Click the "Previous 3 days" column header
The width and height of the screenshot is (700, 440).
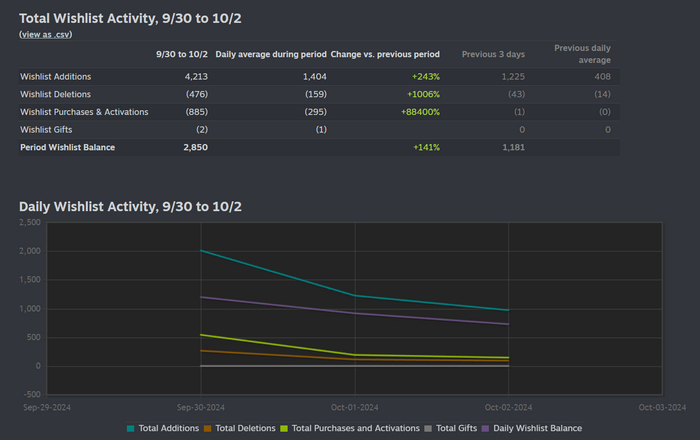click(493, 54)
